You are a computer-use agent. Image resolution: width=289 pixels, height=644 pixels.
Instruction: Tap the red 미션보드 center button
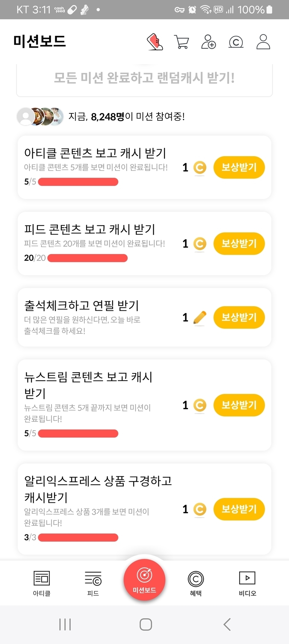click(144, 580)
